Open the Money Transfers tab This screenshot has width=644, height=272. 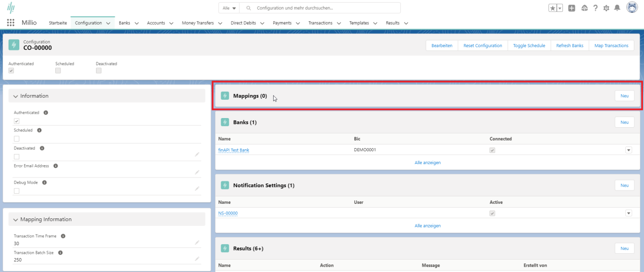pyautogui.click(x=197, y=23)
